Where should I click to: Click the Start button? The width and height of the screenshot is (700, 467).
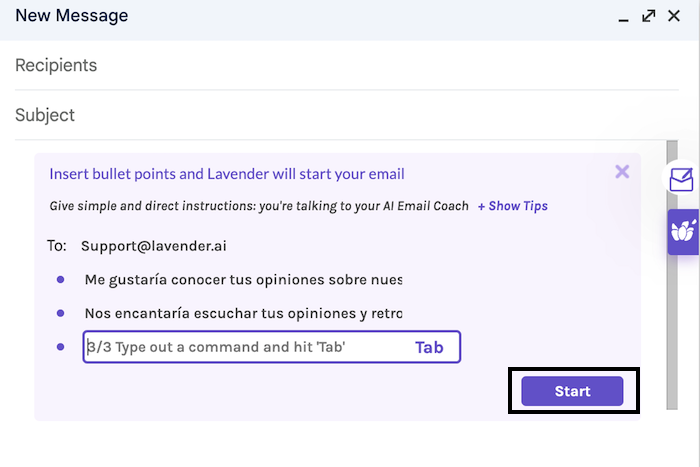click(x=572, y=391)
